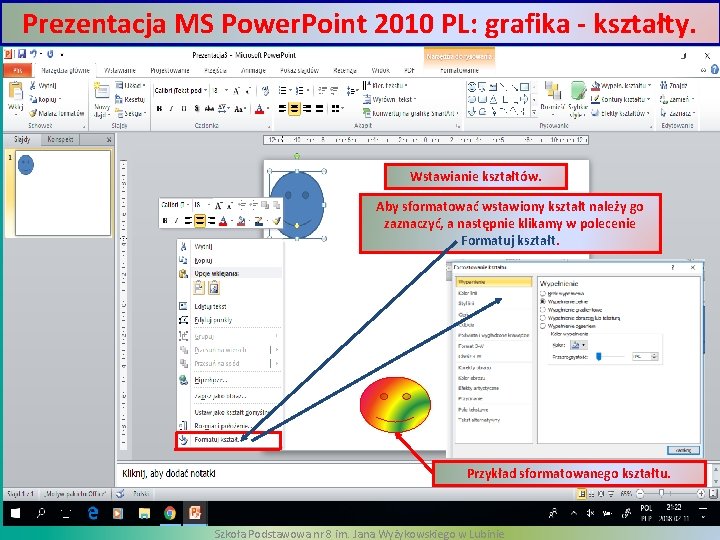Toggle align left in ribbon paragraph group
The width and height of the screenshot is (720, 540).
(282, 109)
